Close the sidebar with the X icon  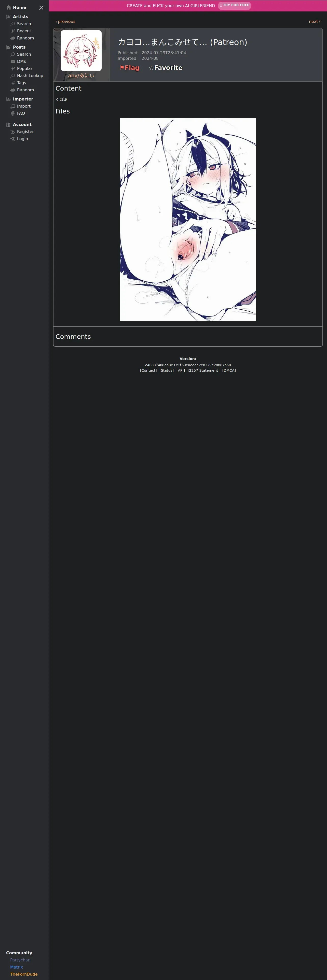pyautogui.click(x=41, y=8)
